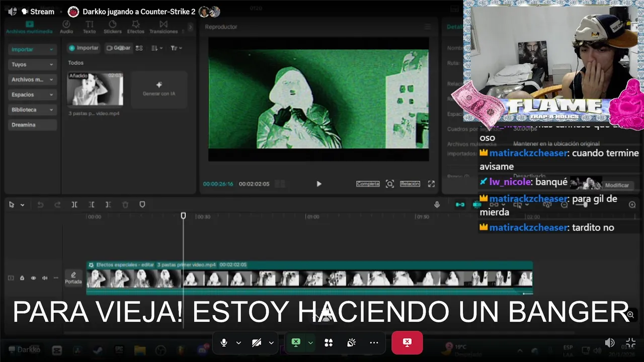644x362 pixels.
Task: Select the pointer tool in timeline toolbar
Action: coord(12,205)
